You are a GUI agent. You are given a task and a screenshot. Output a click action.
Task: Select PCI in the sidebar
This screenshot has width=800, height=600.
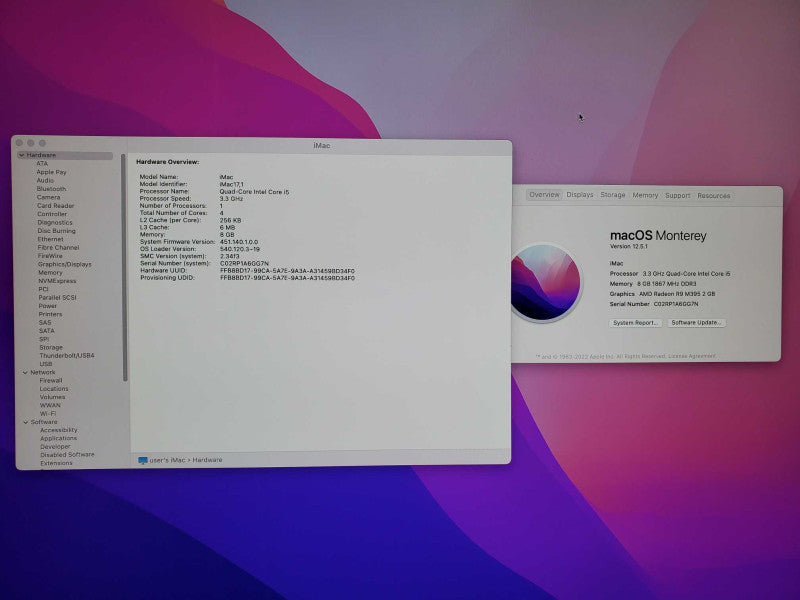coord(43,289)
